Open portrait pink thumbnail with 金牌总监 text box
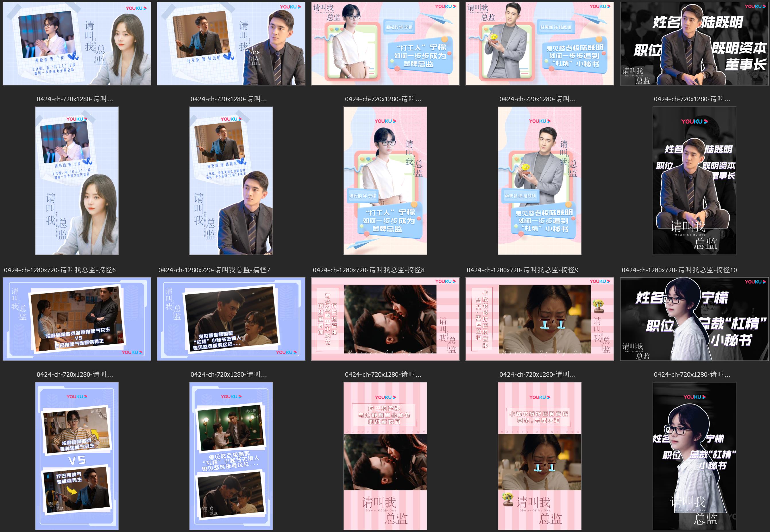Viewport: 770px width, 532px height. coord(386,181)
